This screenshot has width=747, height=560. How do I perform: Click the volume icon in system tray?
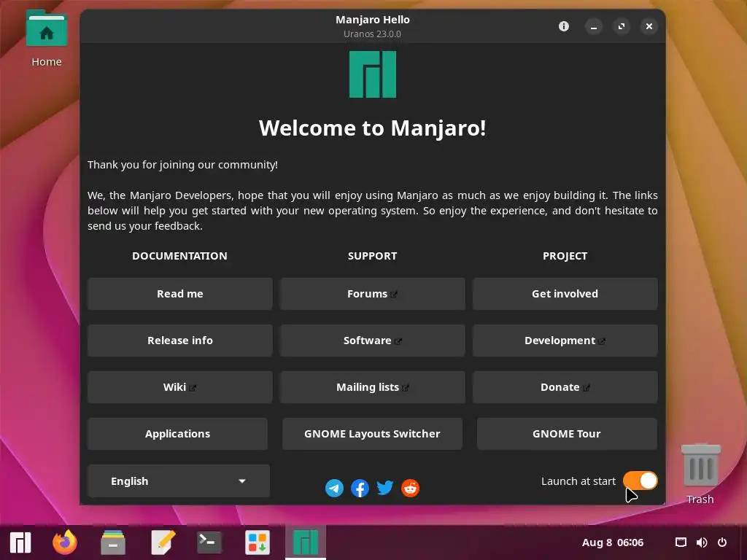coord(702,542)
